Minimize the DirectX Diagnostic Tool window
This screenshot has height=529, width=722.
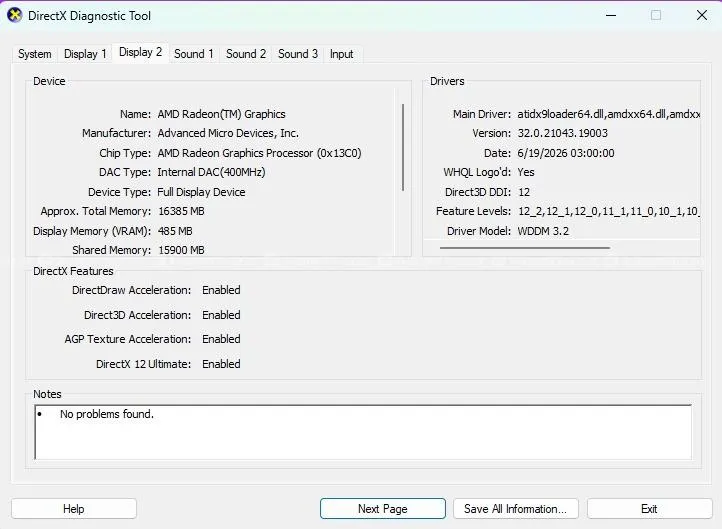(611, 15)
